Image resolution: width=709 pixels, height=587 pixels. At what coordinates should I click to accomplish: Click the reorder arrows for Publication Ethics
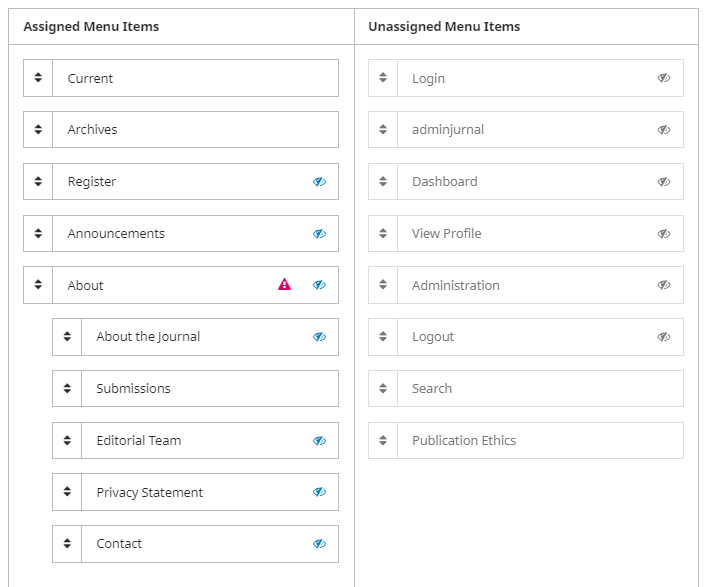click(x=383, y=441)
